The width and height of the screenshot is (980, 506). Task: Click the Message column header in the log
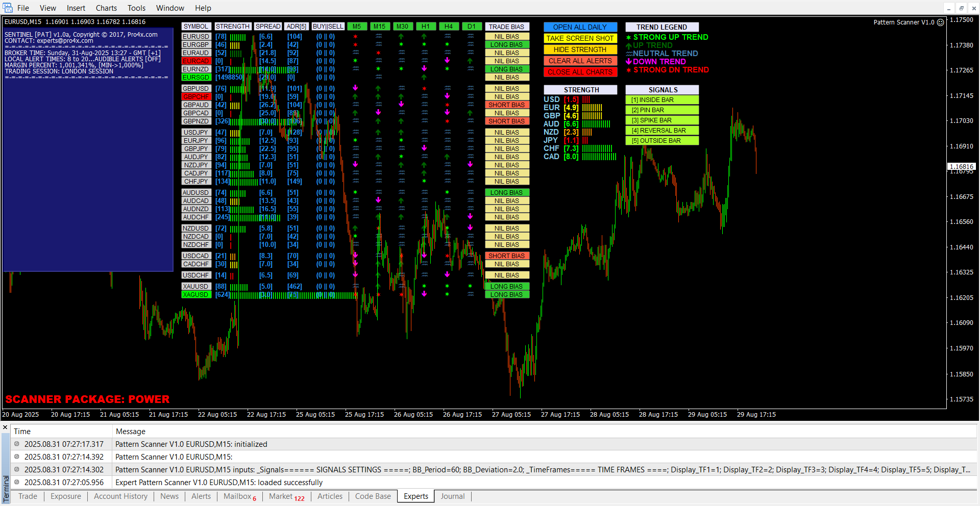click(x=131, y=432)
